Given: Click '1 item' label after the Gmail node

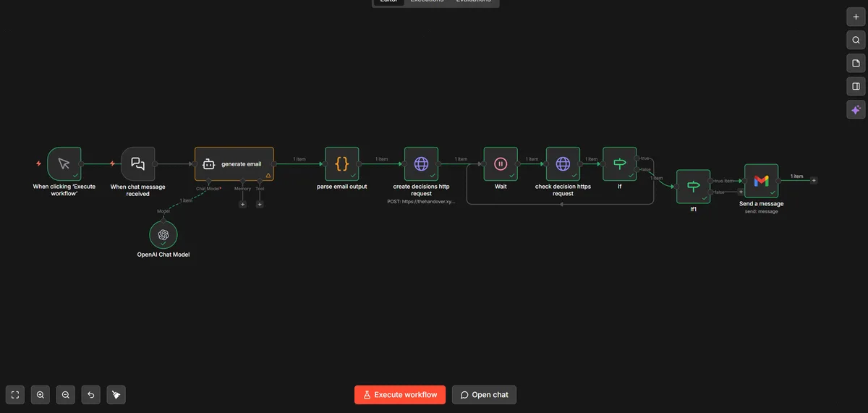Looking at the screenshot, I should 796,176.
